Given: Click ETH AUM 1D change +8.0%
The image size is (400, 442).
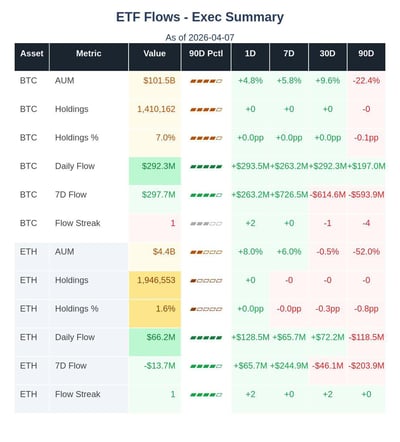Looking at the screenshot, I should [x=250, y=252].
